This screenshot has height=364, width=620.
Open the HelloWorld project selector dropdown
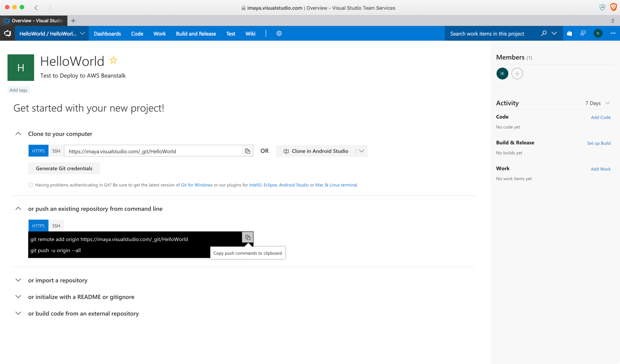52,33
